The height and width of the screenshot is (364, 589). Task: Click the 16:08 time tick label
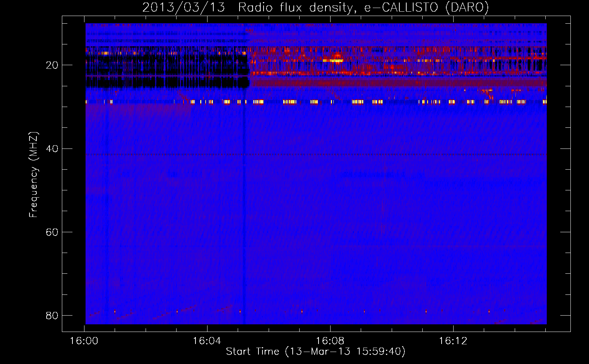(330, 341)
